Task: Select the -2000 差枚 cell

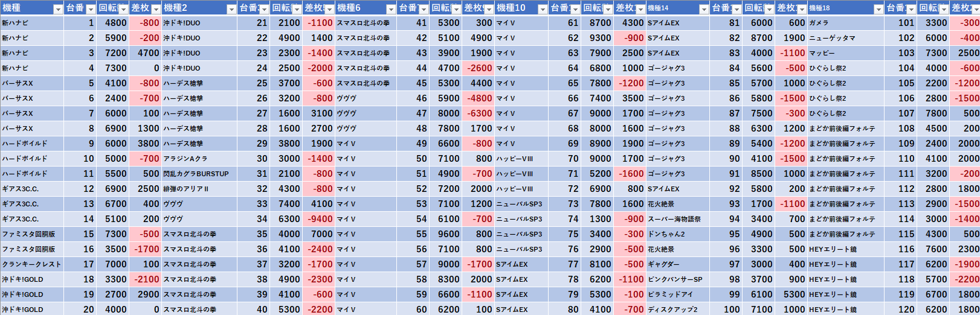Action: [x=318, y=68]
